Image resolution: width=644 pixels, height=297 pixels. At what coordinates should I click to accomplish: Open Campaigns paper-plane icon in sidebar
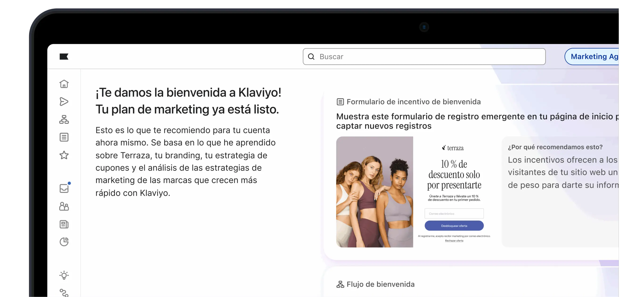click(x=64, y=102)
